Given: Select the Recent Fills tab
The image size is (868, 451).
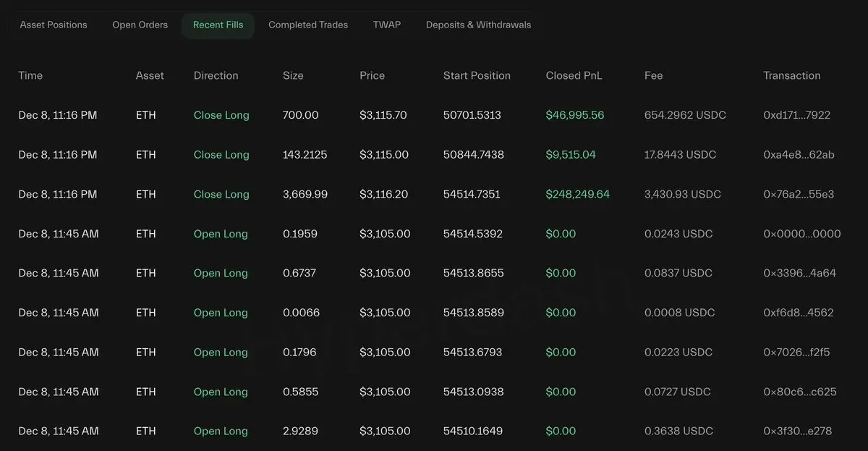Looking at the screenshot, I should [218, 25].
